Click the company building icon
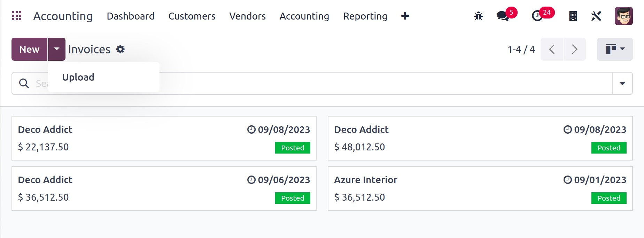This screenshot has width=644, height=238. [x=573, y=16]
